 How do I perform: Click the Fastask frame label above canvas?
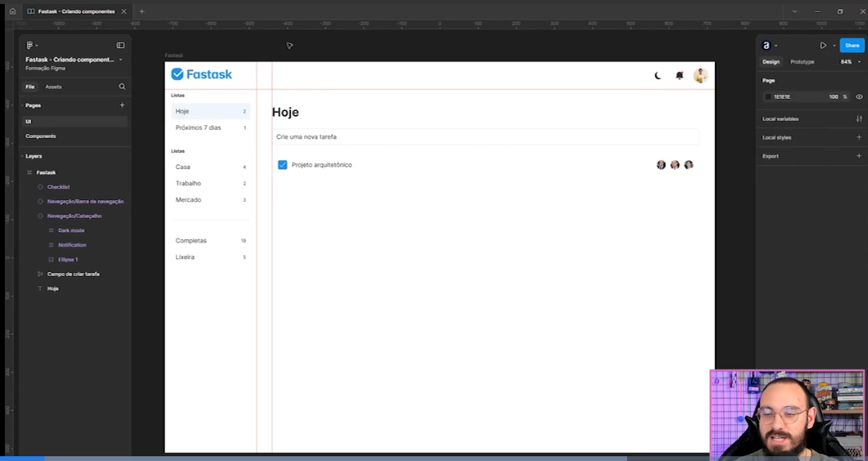(x=174, y=55)
